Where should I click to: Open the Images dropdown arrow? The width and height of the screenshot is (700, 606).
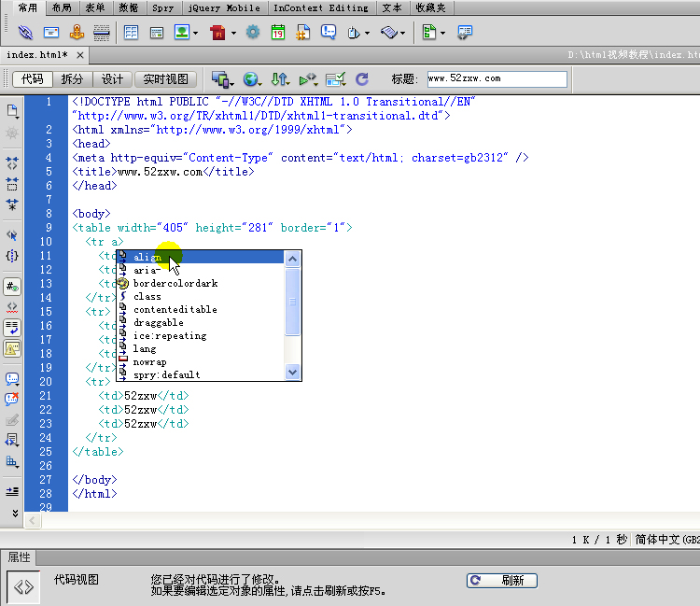pyautogui.click(x=196, y=33)
